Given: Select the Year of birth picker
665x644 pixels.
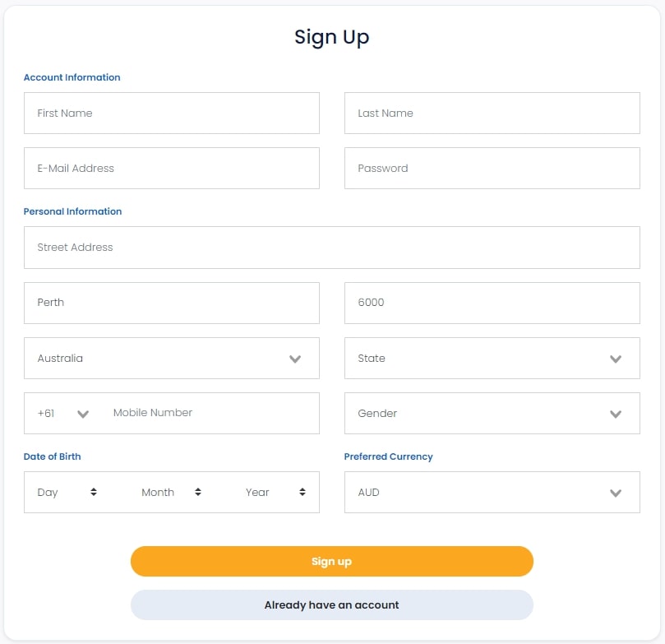Looking at the screenshot, I should [275, 493].
